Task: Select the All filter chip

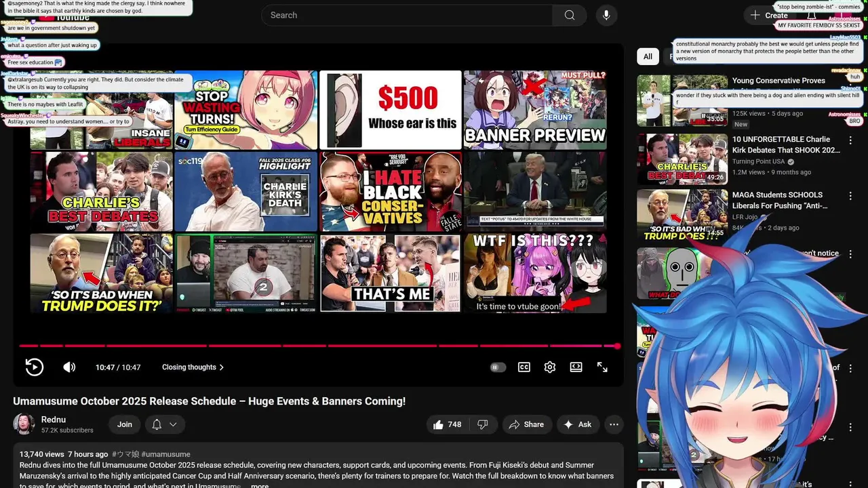Action: [x=648, y=56]
